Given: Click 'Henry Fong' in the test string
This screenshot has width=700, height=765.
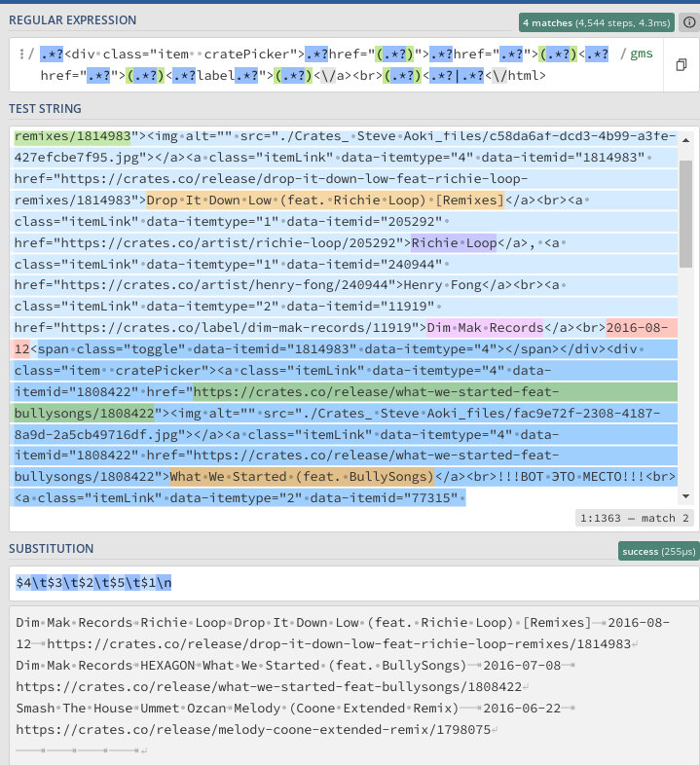Looking at the screenshot, I should (442, 285).
